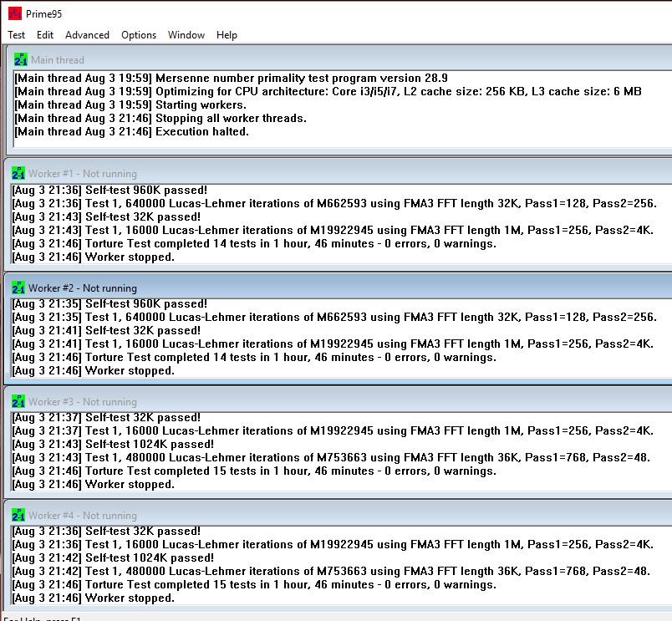The width and height of the screenshot is (672, 621).
Task: Click the 'Optimizing for CPU architecture' log line
Action: point(328,91)
